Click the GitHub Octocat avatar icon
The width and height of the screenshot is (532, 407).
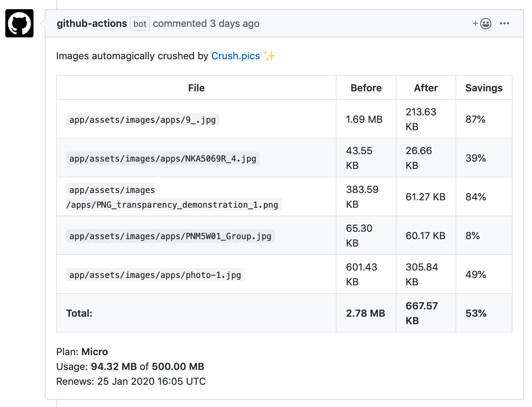19,23
